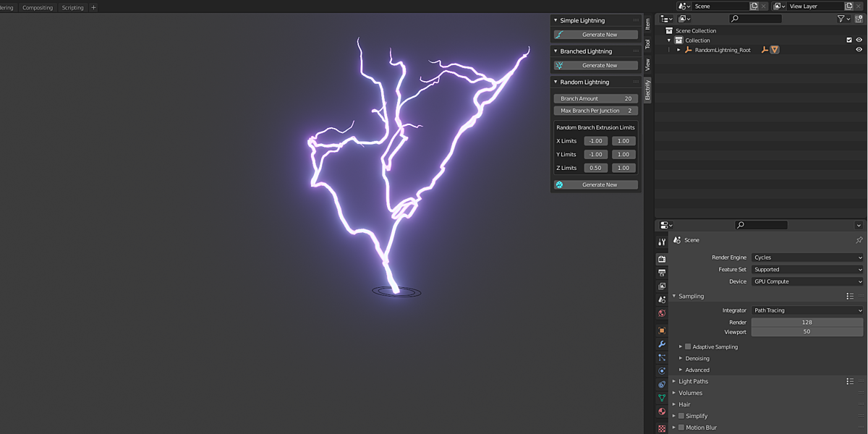Select the Output properties printer icon
The height and width of the screenshot is (434, 868).
point(662,272)
